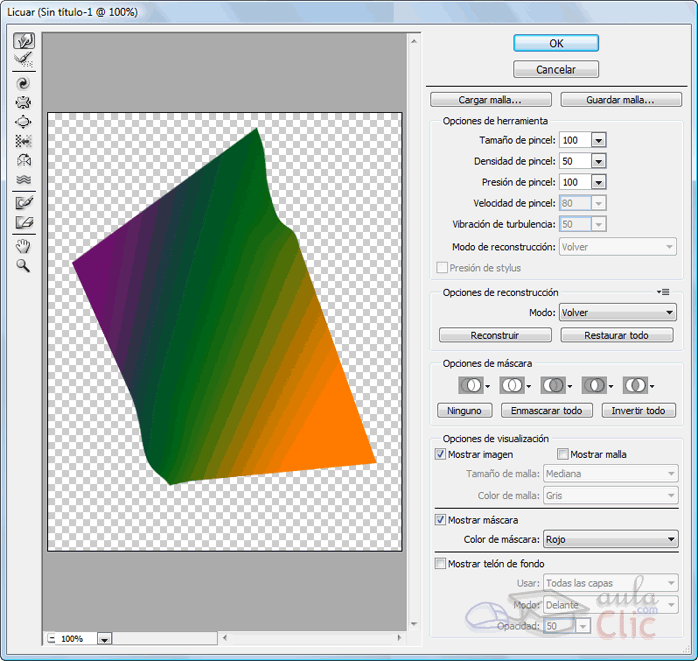Open the Tamaño de pincel dropdown arrow

pos(599,140)
